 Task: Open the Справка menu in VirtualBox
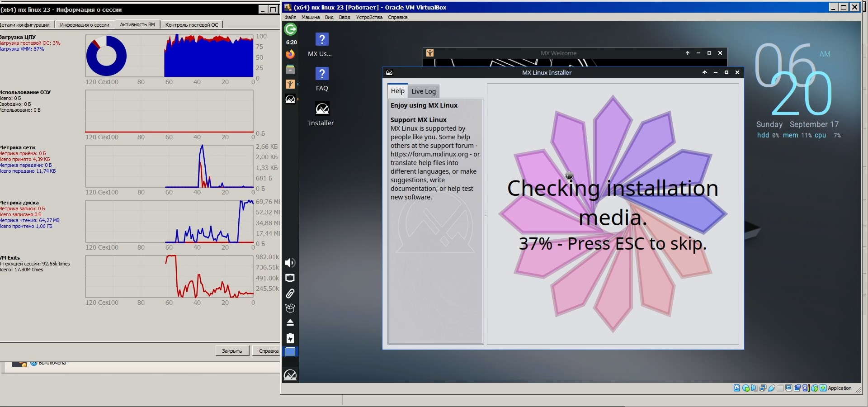[x=397, y=17]
